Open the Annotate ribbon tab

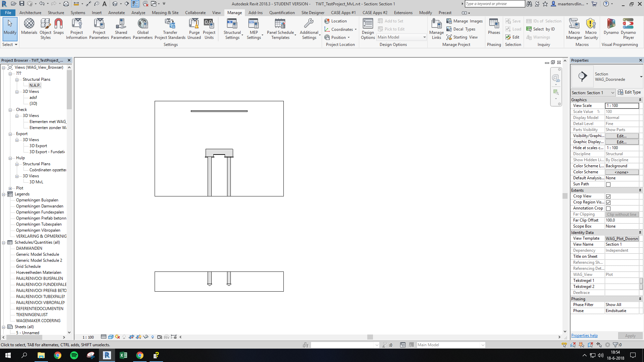116,12
